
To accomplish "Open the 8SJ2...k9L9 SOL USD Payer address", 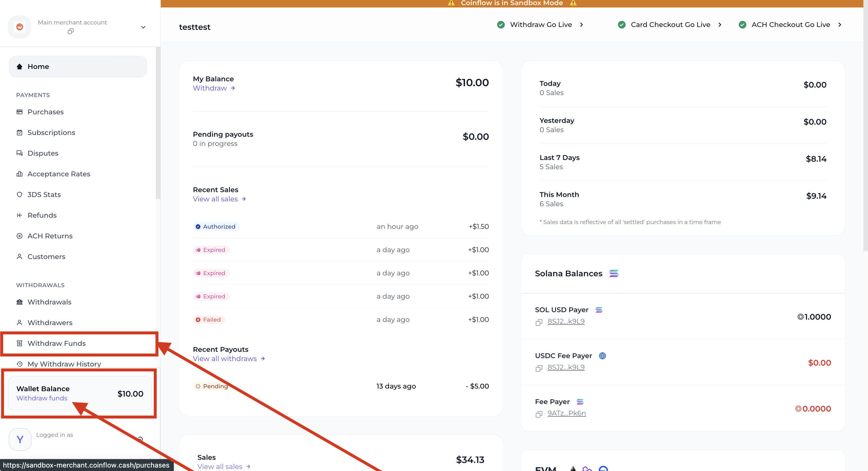I will tap(566, 321).
